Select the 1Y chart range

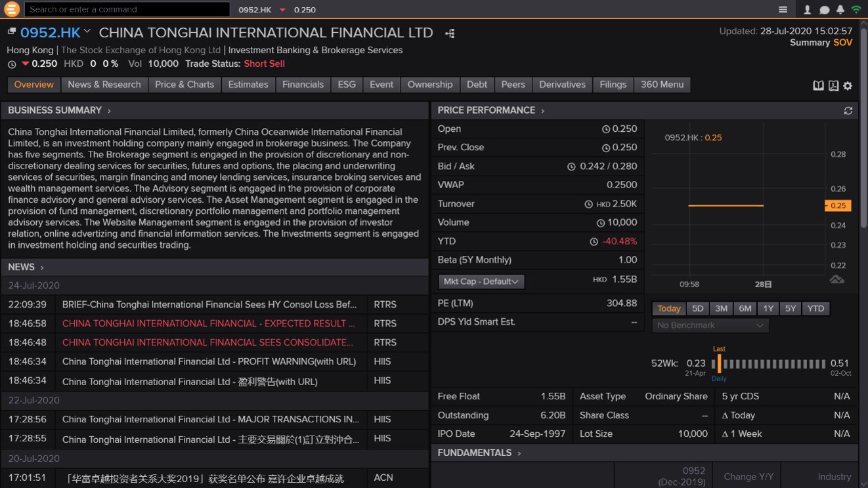[768, 308]
